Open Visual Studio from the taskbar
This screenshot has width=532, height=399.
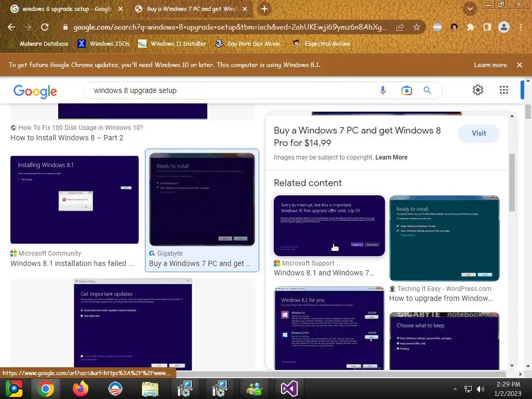click(289, 389)
